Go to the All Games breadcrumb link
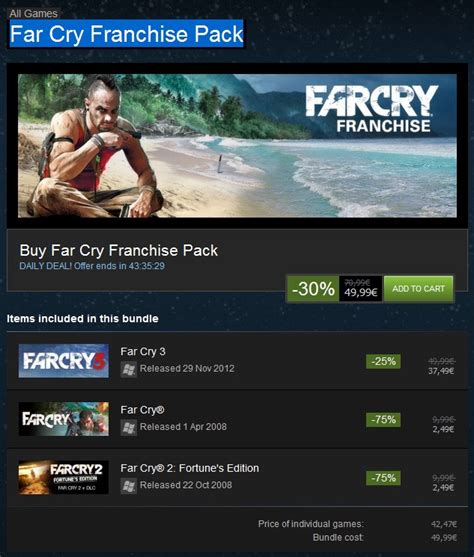Screen dimensions: 474x557 pos(33,13)
